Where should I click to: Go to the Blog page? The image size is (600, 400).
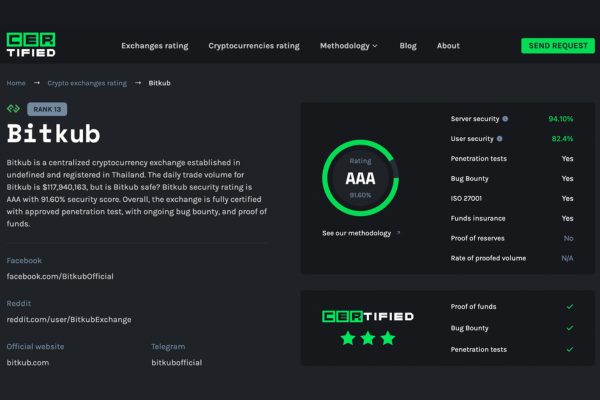click(x=408, y=46)
